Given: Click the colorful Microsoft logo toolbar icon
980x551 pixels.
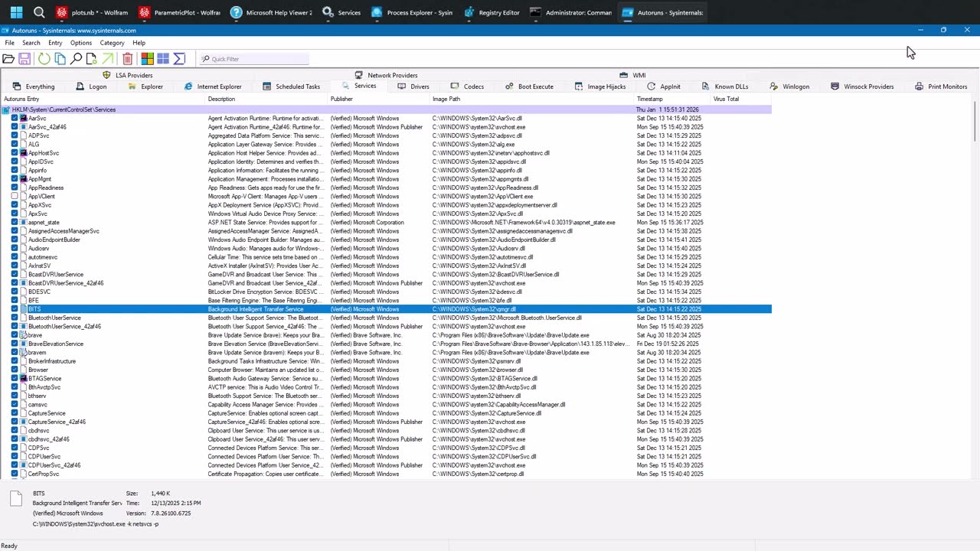Looking at the screenshot, I should click(x=147, y=59).
